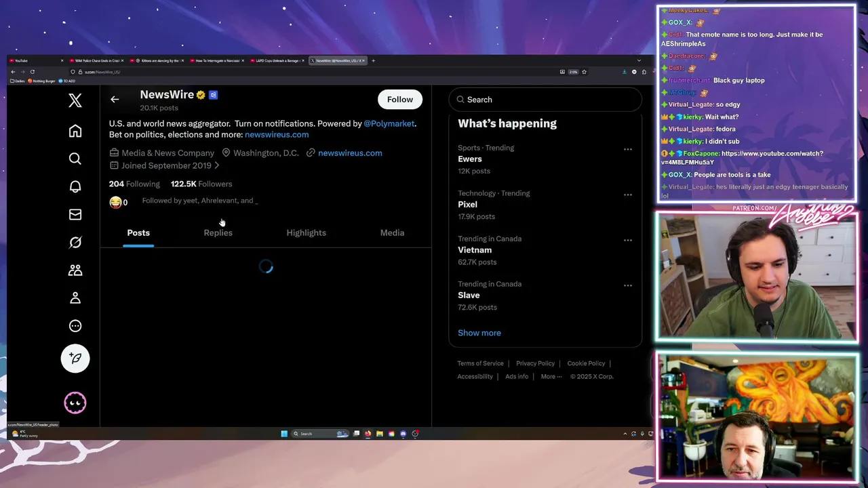
Task: Click the taskbar Search box
Action: [320, 434]
